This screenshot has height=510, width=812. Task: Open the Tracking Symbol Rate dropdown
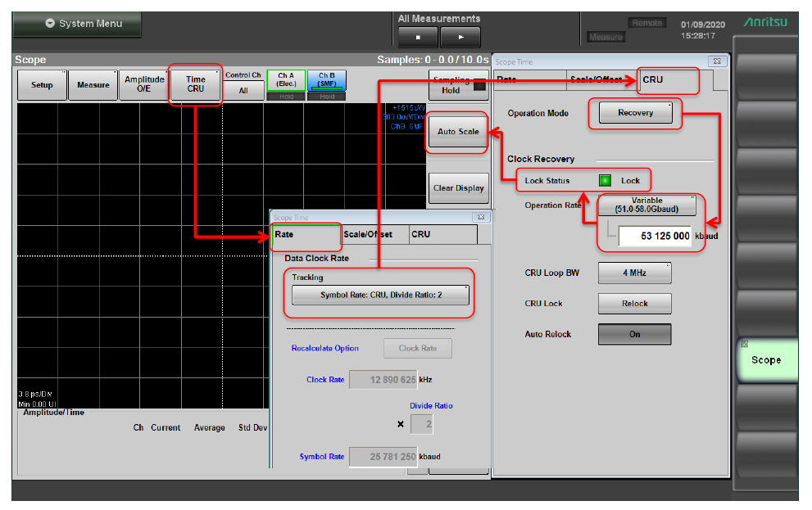[380, 295]
